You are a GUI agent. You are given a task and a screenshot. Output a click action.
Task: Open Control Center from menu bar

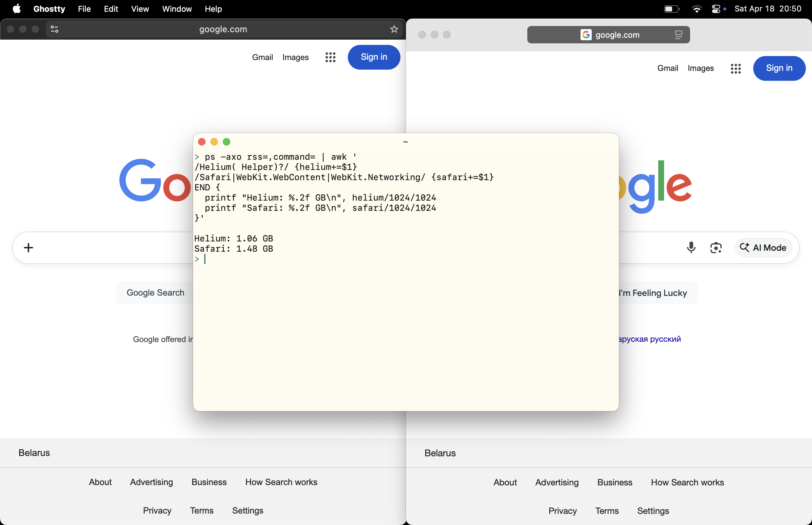(716, 9)
